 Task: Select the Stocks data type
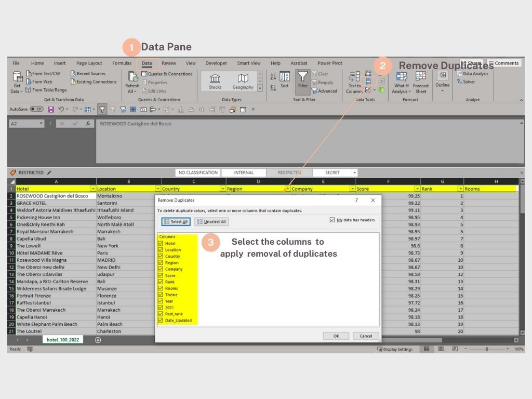[x=215, y=82]
